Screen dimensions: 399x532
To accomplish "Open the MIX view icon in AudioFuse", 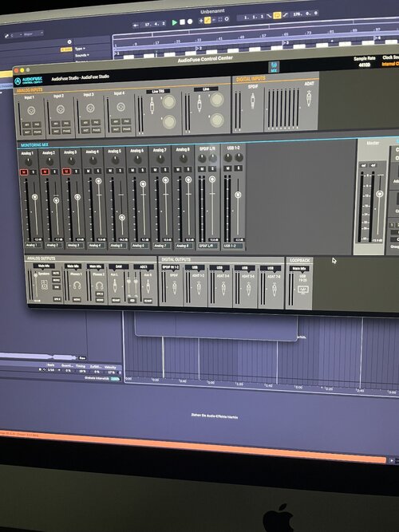I will (x=274, y=66).
